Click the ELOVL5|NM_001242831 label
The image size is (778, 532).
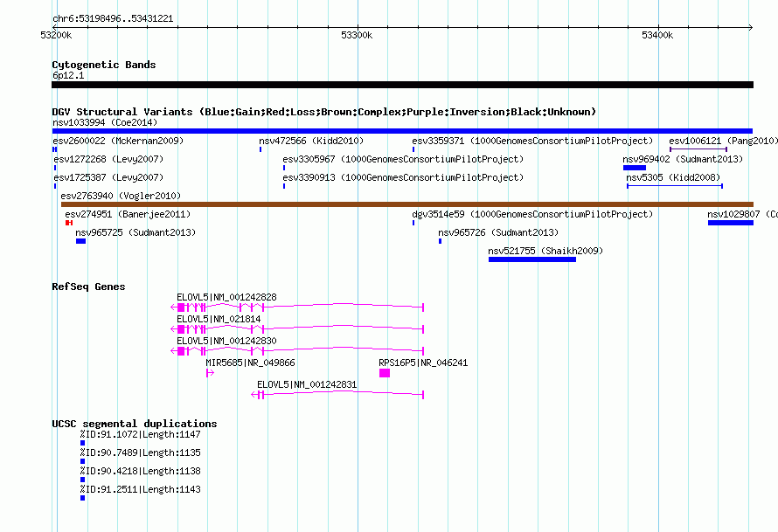[307, 384]
